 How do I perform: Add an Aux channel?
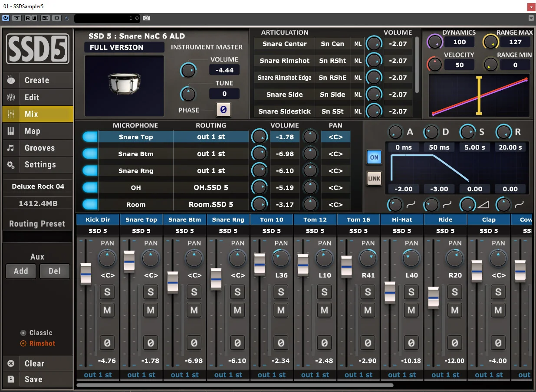[21, 271]
